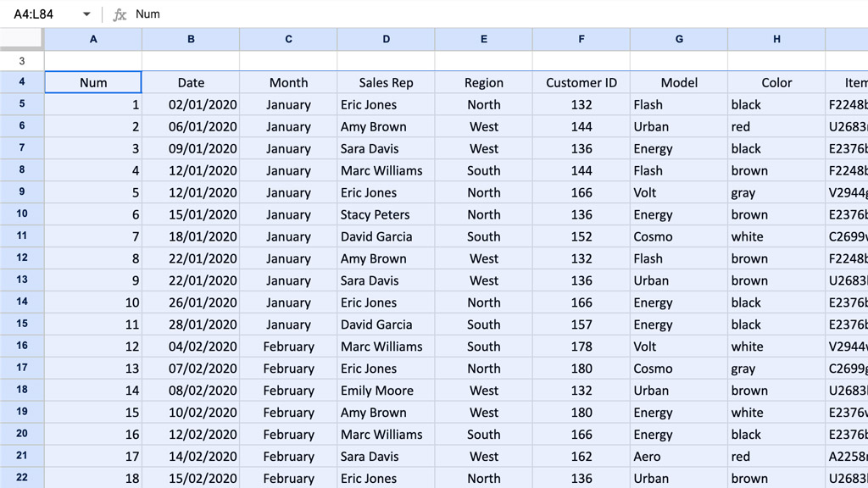The height and width of the screenshot is (488, 868).
Task: Click the Customer ID header cell
Action: [x=581, y=83]
